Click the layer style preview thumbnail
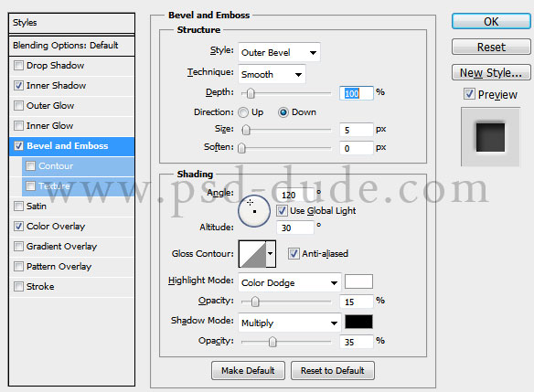Image resolution: width=534 pixels, height=392 pixels. pyautogui.click(x=490, y=137)
